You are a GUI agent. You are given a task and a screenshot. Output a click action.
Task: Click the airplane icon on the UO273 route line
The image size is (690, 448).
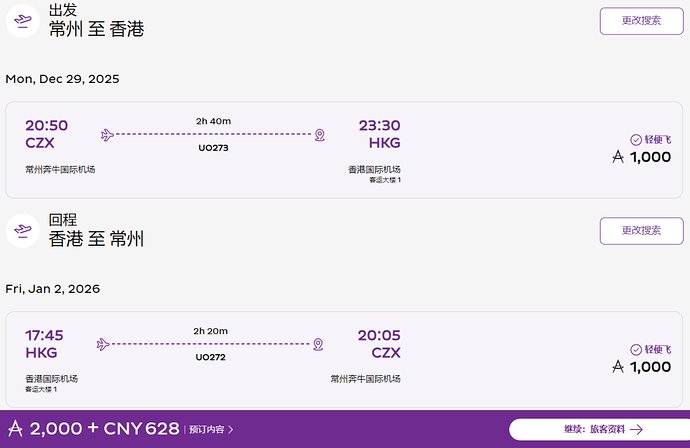click(x=108, y=135)
